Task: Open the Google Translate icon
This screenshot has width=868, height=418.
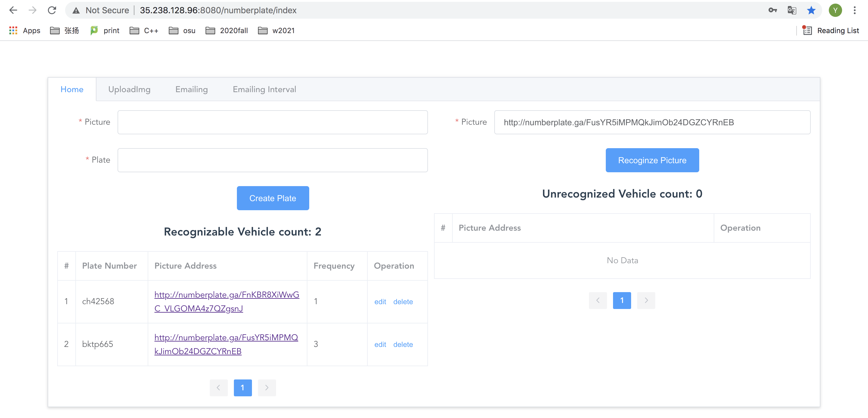Action: [x=791, y=10]
